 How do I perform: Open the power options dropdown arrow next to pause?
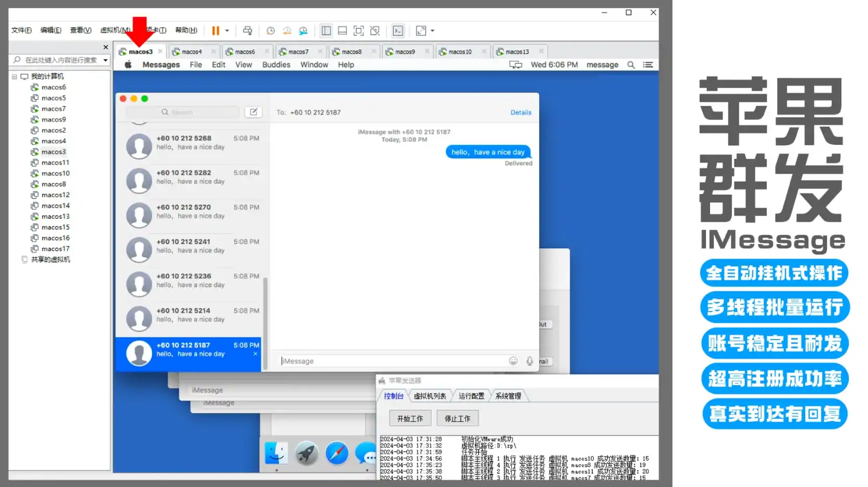[227, 31]
